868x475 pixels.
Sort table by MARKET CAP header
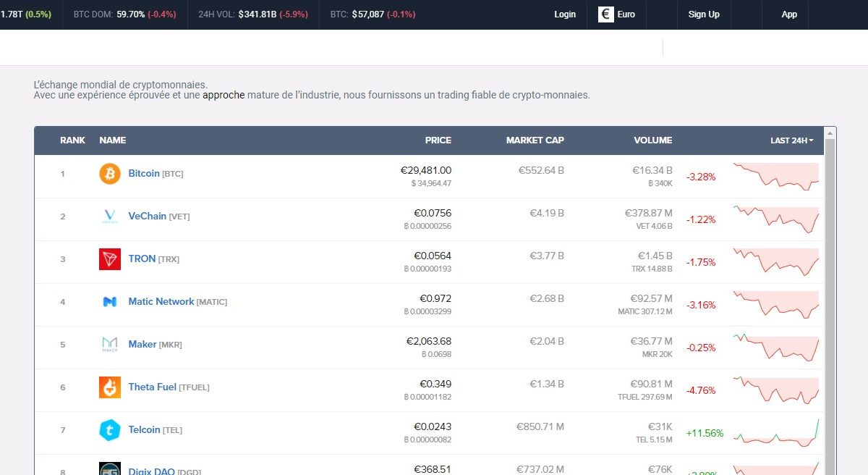click(x=535, y=140)
